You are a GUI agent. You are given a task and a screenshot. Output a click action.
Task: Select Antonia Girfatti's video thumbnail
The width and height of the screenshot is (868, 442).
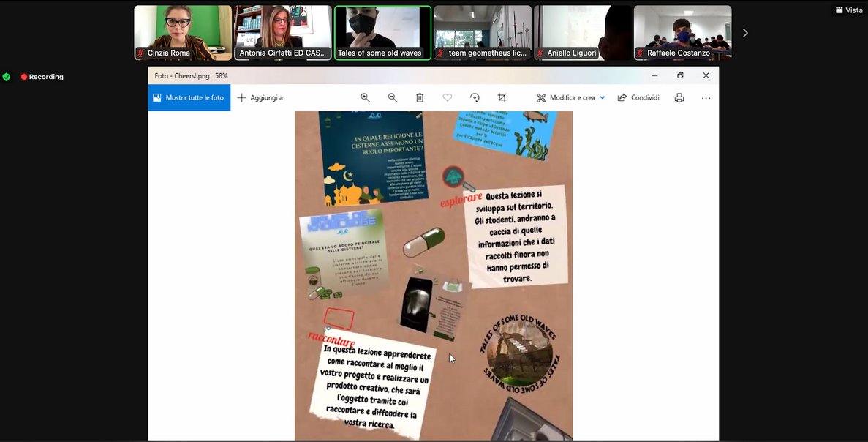(283, 33)
